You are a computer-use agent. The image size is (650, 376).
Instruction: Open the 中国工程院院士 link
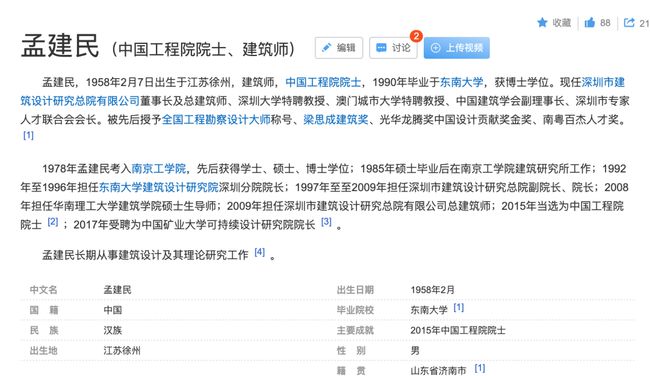pyautogui.click(x=323, y=82)
